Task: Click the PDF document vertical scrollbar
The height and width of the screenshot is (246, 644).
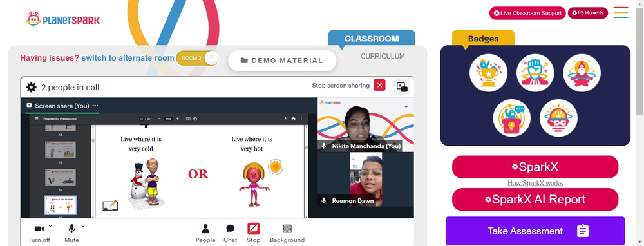Action: (307, 173)
